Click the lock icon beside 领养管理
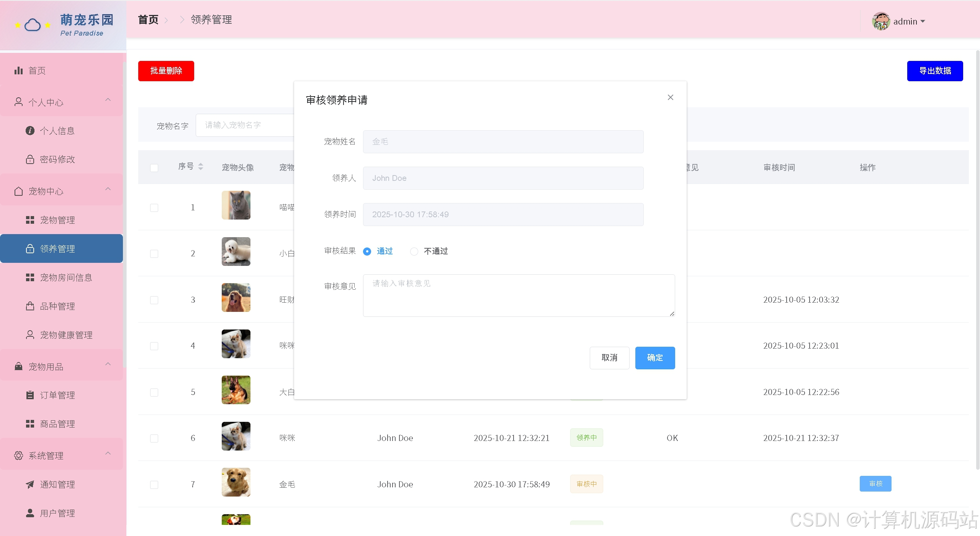980x536 pixels. tap(30, 249)
